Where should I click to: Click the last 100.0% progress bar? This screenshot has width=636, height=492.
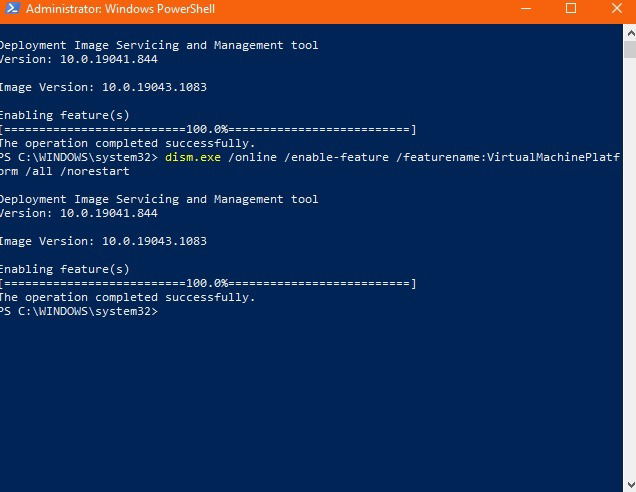pyautogui.click(x=208, y=283)
